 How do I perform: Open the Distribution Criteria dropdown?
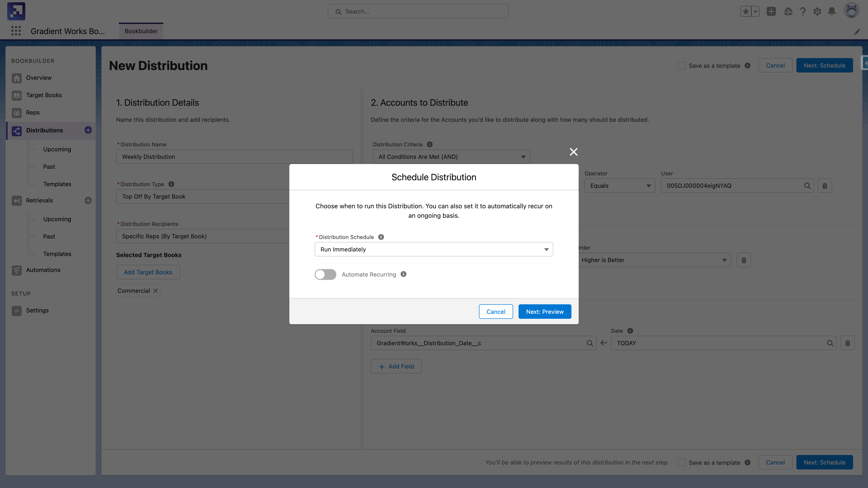tap(451, 157)
